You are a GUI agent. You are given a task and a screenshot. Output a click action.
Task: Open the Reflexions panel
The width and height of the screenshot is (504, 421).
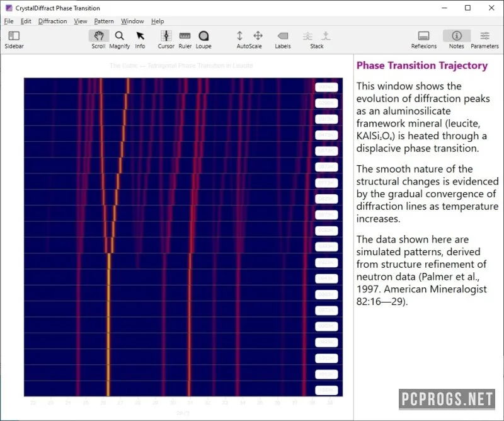click(423, 40)
